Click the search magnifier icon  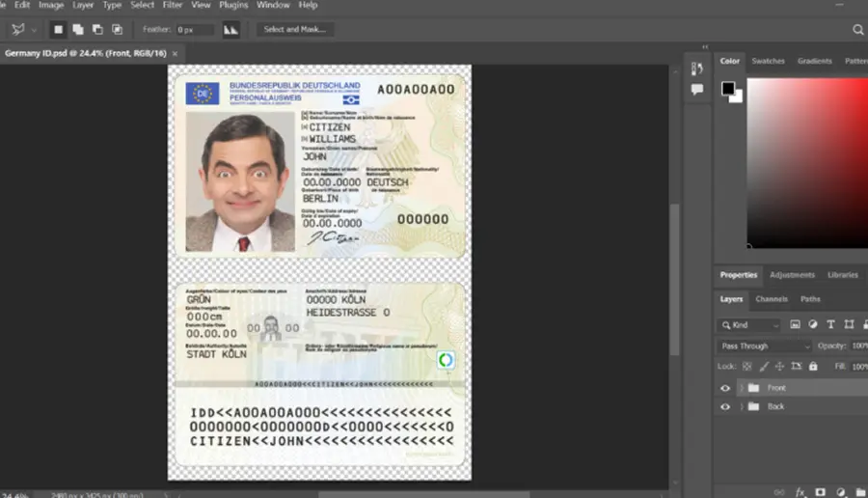(858, 30)
